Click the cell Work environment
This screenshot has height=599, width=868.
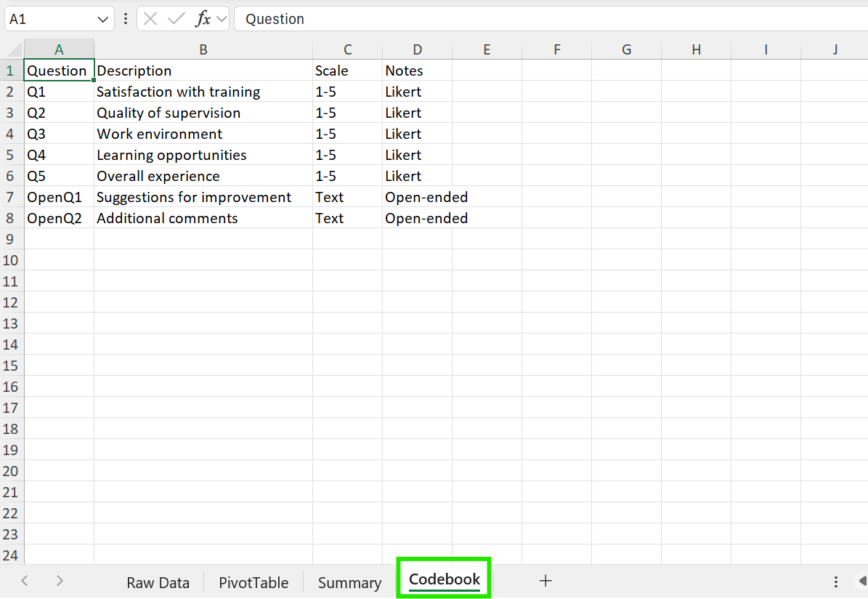pyautogui.click(x=203, y=134)
